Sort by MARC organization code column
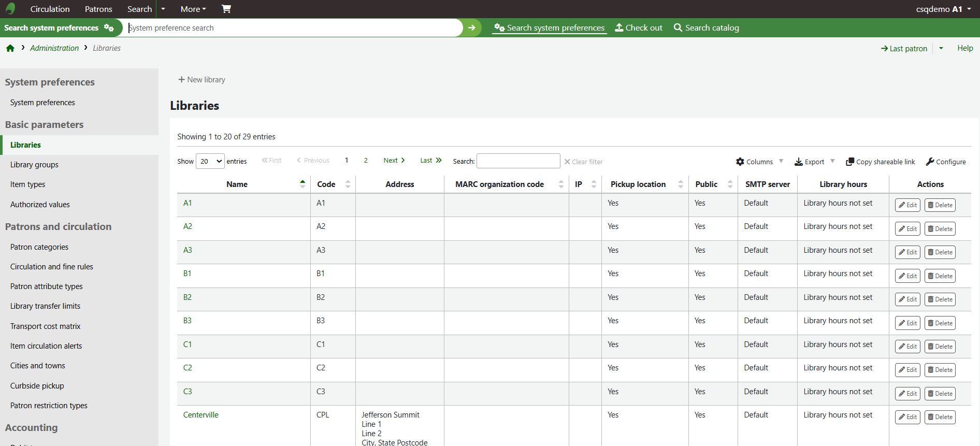This screenshot has width=980, height=446. point(506,184)
